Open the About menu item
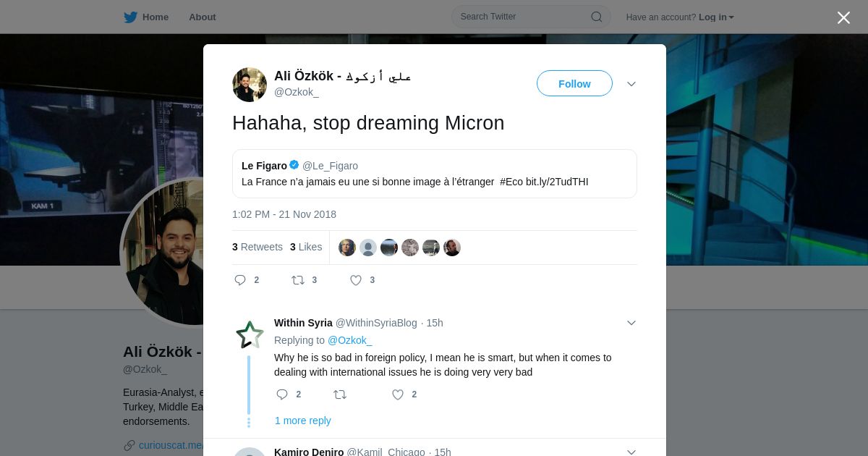868x456 pixels. [x=202, y=17]
